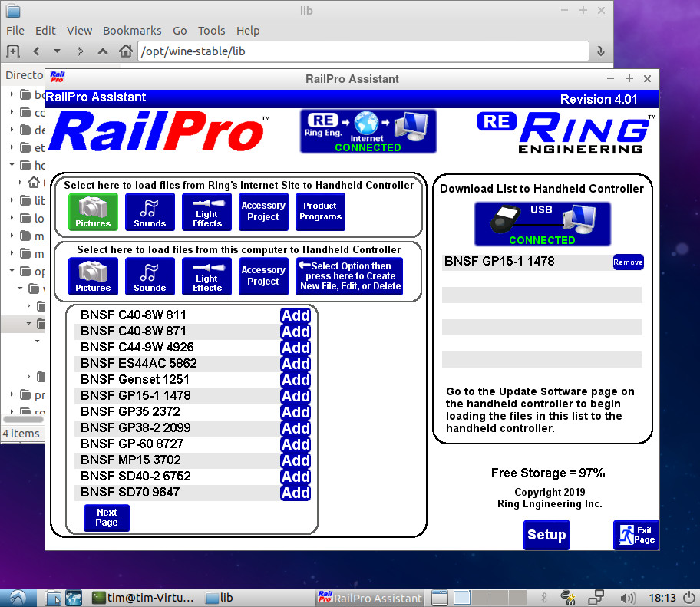Open Sounds downloads from the Internet section

pyautogui.click(x=150, y=212)
